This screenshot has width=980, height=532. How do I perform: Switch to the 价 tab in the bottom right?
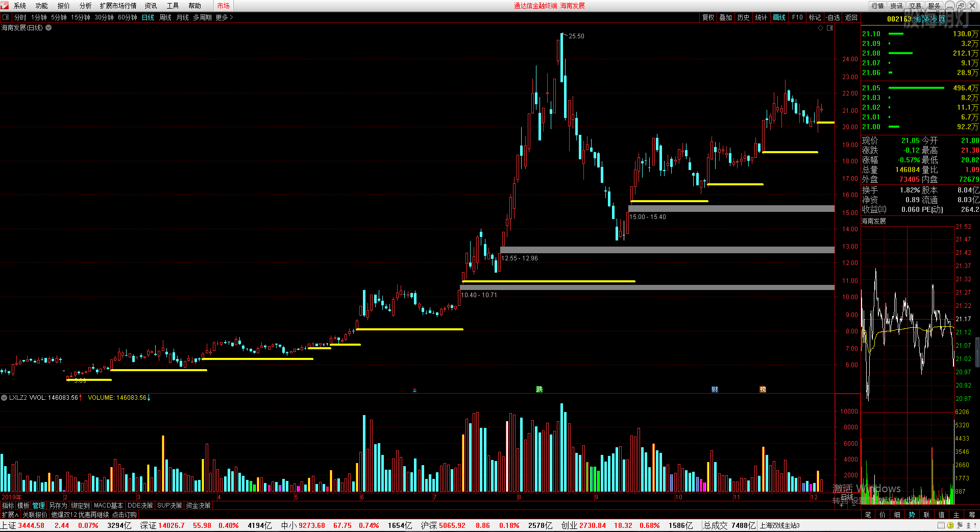coord(883,515)
